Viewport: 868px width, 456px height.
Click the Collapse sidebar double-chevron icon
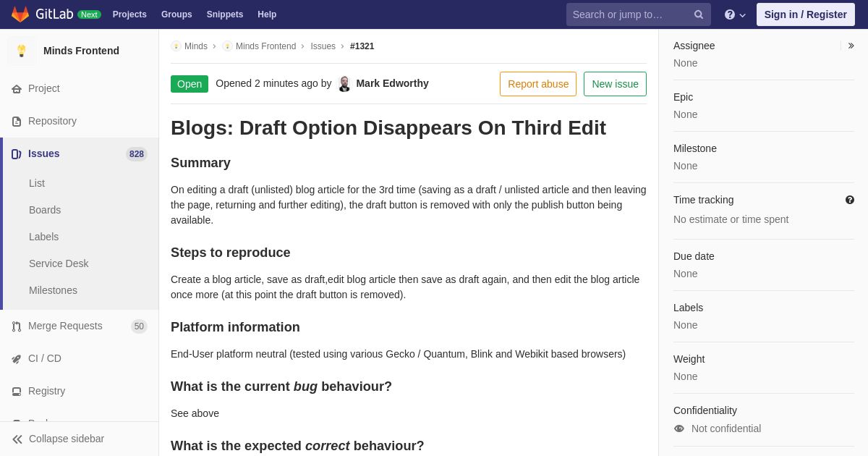[17, 439]
